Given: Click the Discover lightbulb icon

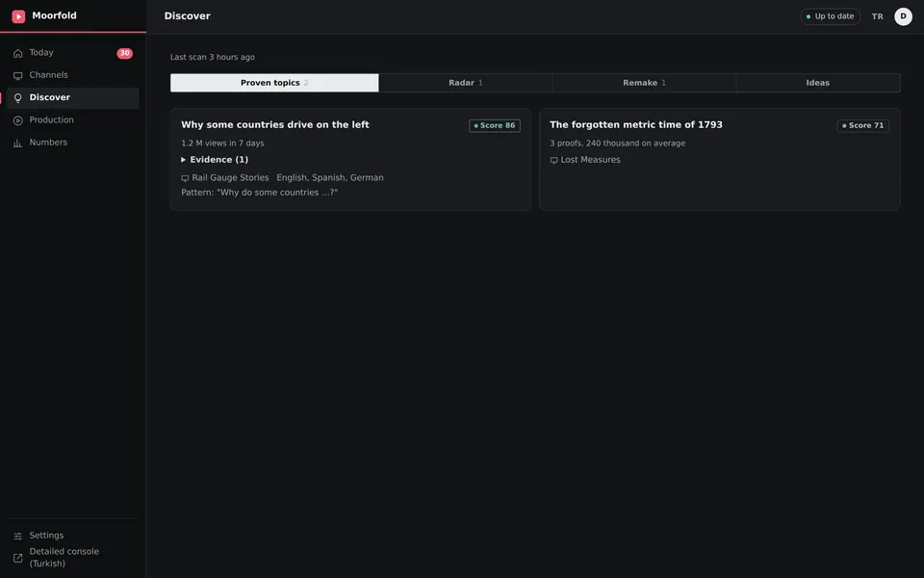Looking at the screenshot, I should 17,98.
